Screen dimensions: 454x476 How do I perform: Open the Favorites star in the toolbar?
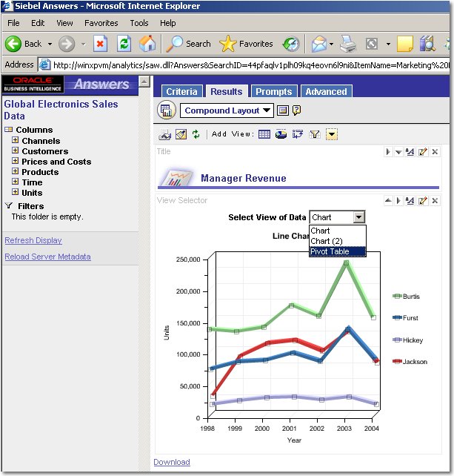(246, 44)
